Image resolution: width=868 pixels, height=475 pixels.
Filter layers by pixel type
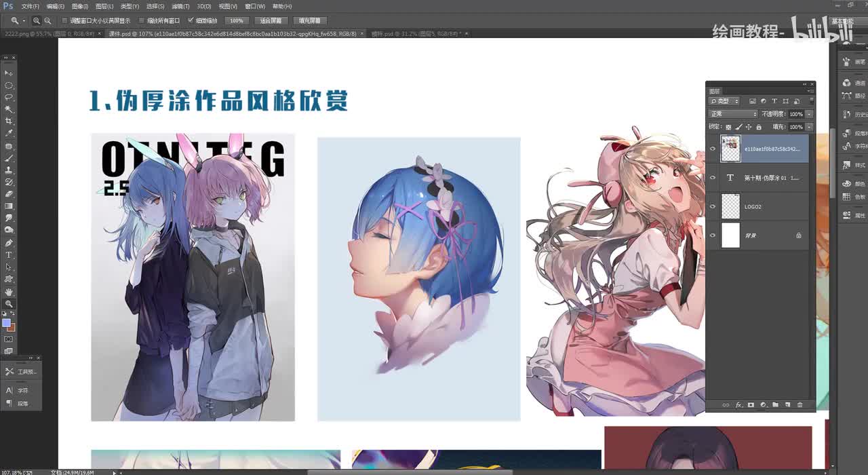(x=753, y=101)
